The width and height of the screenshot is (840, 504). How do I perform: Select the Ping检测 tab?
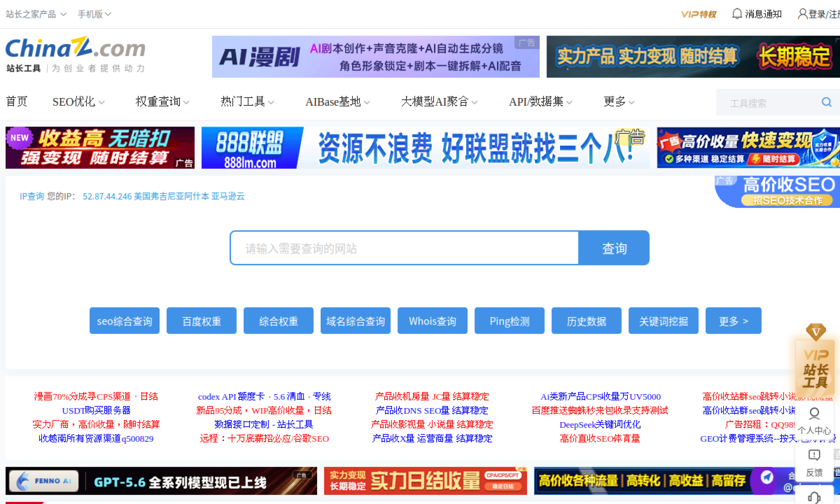point(509,321)
